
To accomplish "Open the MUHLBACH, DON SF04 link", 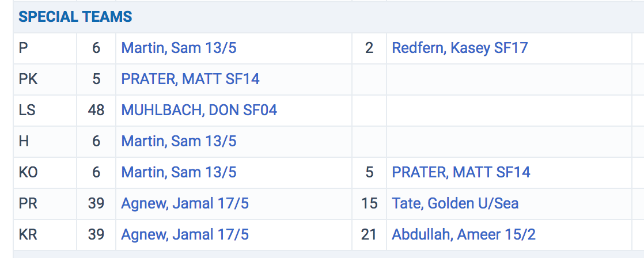I will click(x=199, y=110).
